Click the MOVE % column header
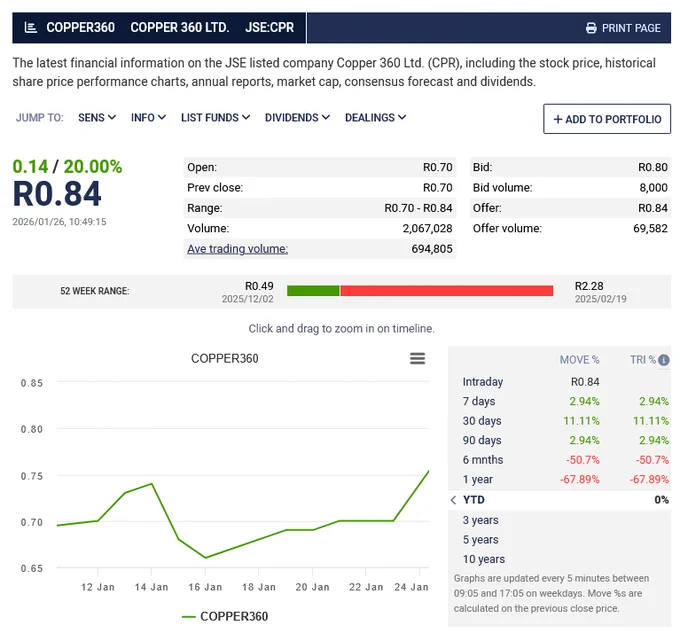 579,360
